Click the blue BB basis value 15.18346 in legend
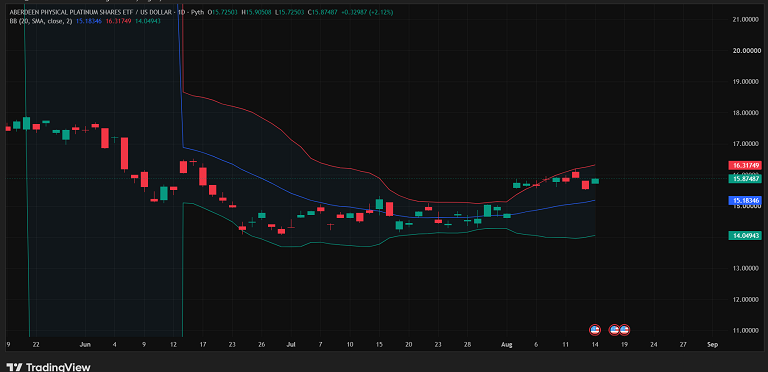 tap(89, 21)
